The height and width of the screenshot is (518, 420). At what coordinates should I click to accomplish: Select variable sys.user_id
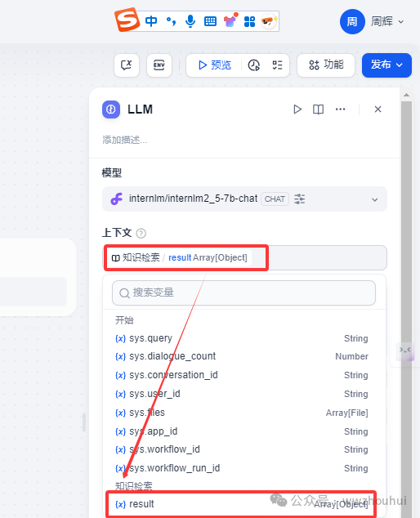tap(242, 394)
